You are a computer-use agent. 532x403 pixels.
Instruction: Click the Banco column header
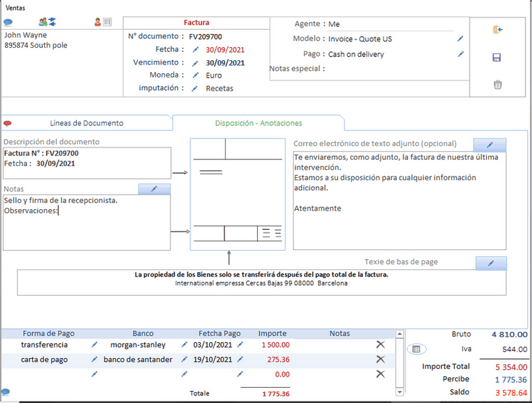143,334
